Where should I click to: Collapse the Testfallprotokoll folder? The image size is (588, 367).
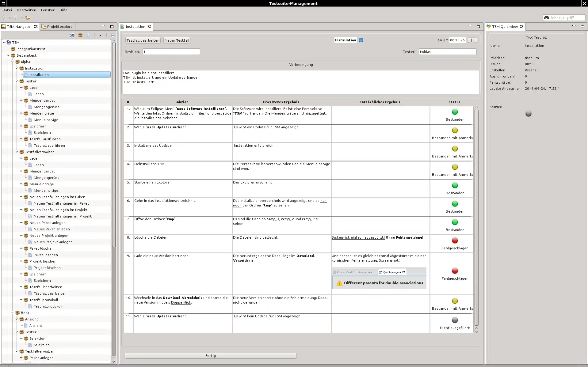point(21,300)
